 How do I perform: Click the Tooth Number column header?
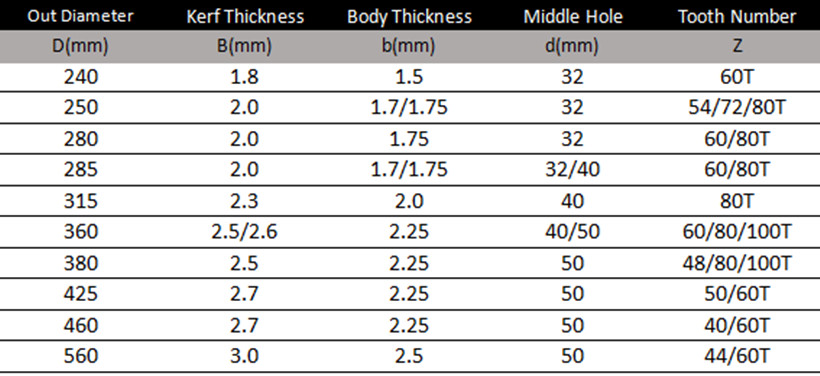[x=737, y=16]
